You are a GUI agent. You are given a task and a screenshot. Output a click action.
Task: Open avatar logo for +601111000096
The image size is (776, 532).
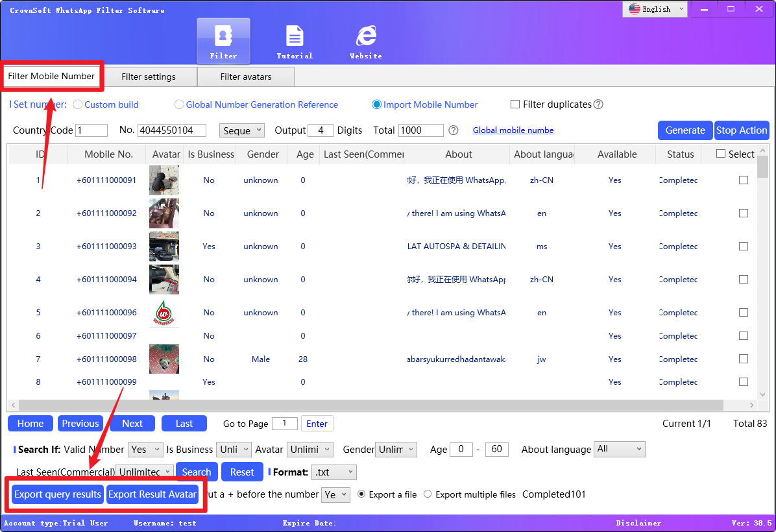click(x=164, y=313)
